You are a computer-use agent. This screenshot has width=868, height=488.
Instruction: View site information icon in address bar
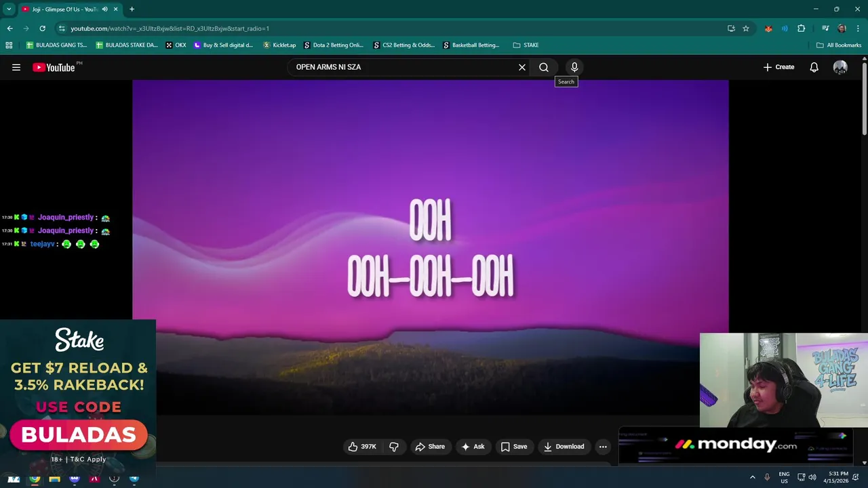click(x=62, y=28)
